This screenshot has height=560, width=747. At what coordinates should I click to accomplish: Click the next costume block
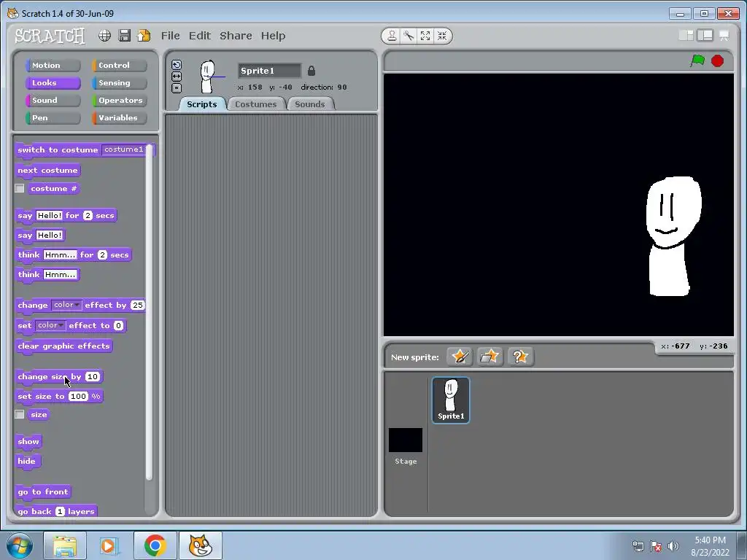click(x=47, y=171)
